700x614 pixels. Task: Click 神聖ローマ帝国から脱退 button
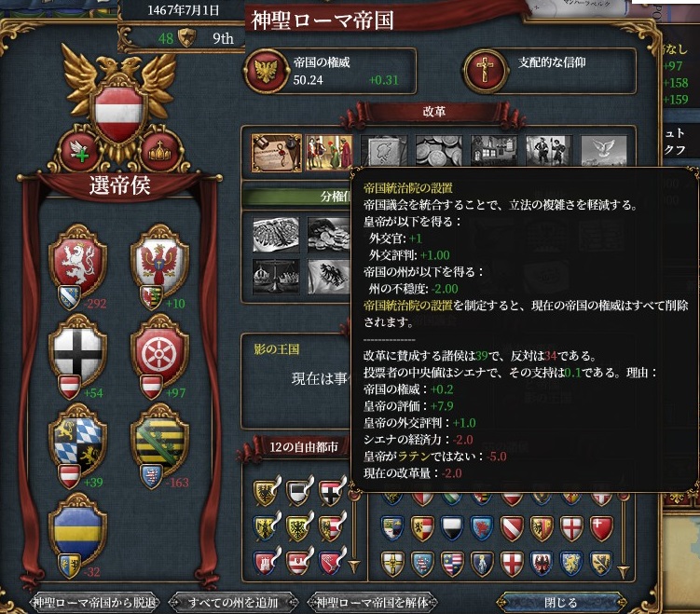point(95,603)
